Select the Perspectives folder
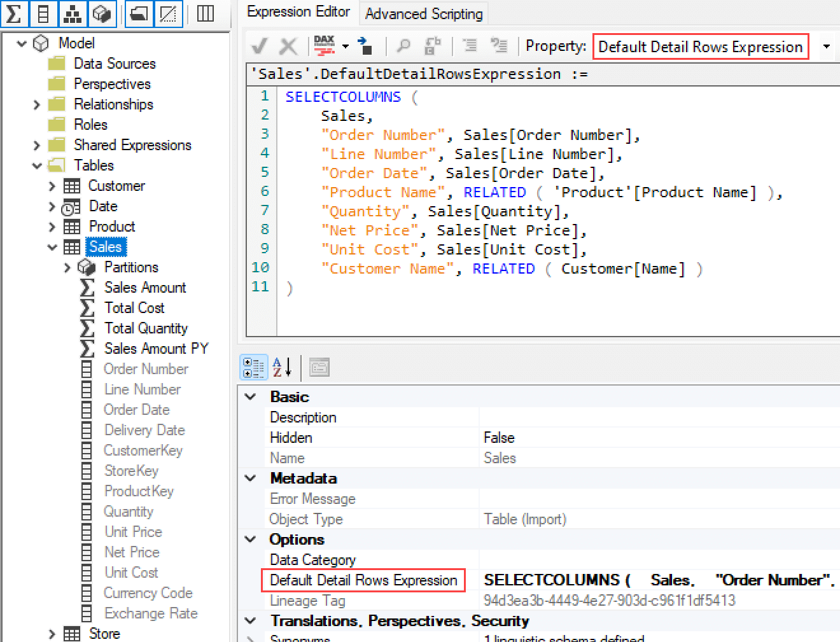The width and height of the screenshot is (840, 642). 112,84
